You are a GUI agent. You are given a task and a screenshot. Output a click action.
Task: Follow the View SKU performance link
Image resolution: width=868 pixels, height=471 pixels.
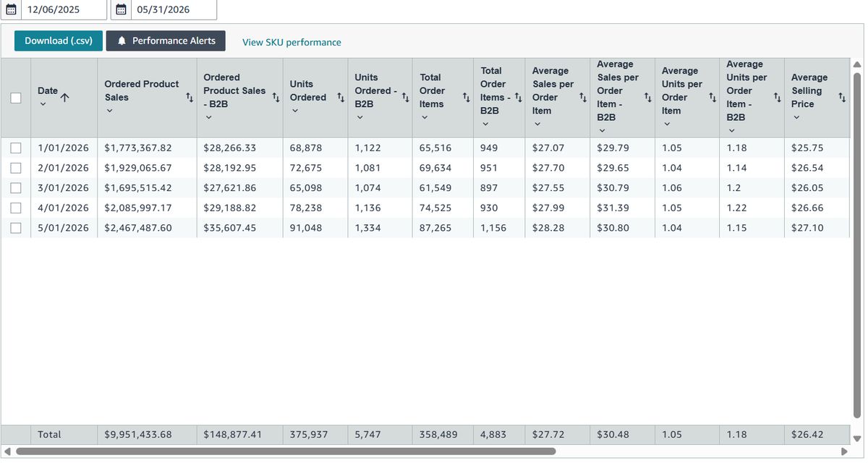click(x=292, y=42)
